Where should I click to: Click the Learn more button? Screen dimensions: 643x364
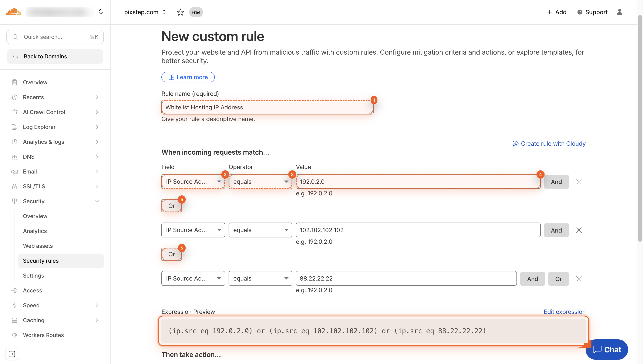coord(188,77)
